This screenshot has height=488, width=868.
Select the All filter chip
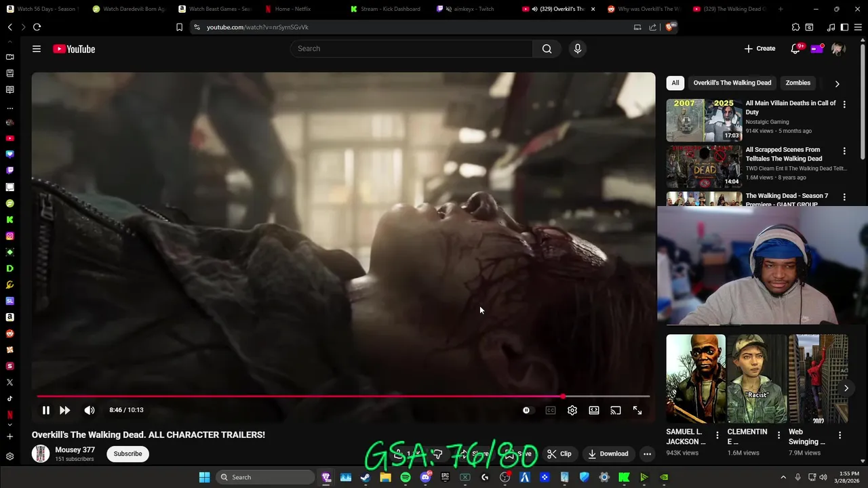[675, 83]
